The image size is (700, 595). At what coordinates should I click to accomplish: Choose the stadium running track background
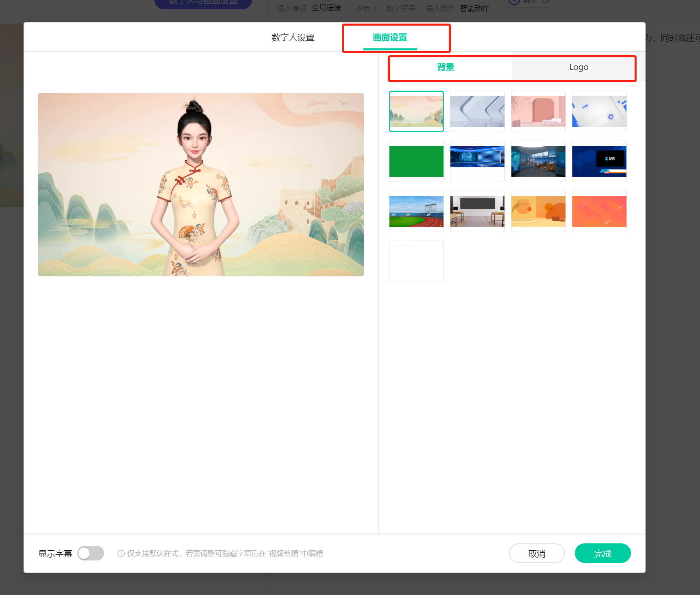coord(416,211)
